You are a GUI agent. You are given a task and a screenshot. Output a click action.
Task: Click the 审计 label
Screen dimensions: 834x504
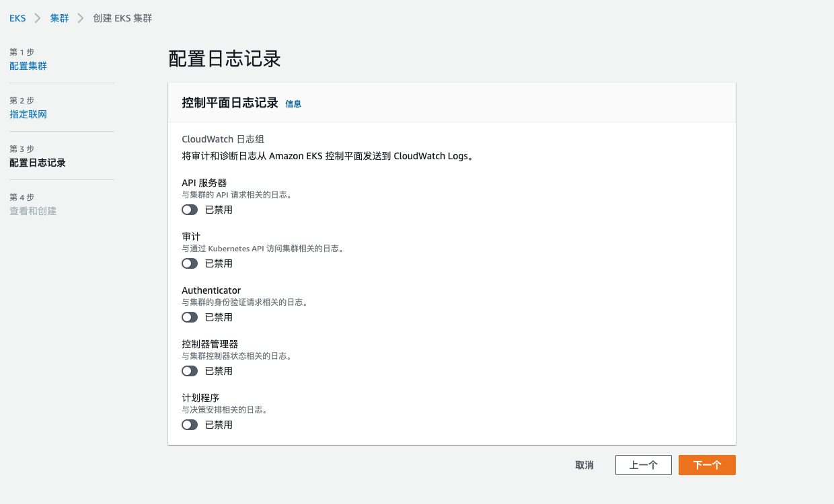pyautogui.click(x=191, y=237)
